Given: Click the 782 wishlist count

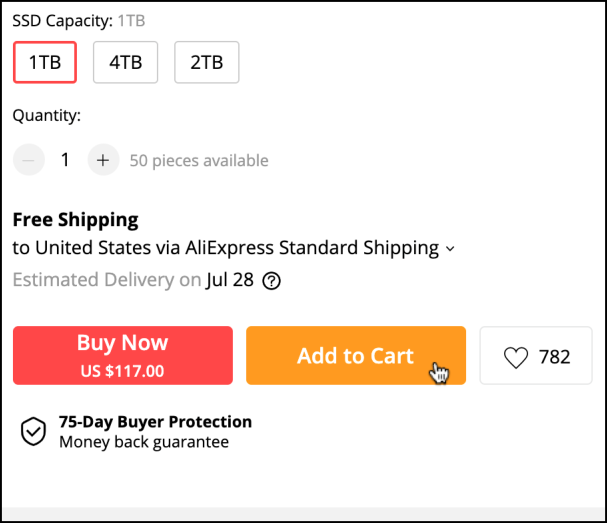Looking at the screenshot, I should click(554, 357).
